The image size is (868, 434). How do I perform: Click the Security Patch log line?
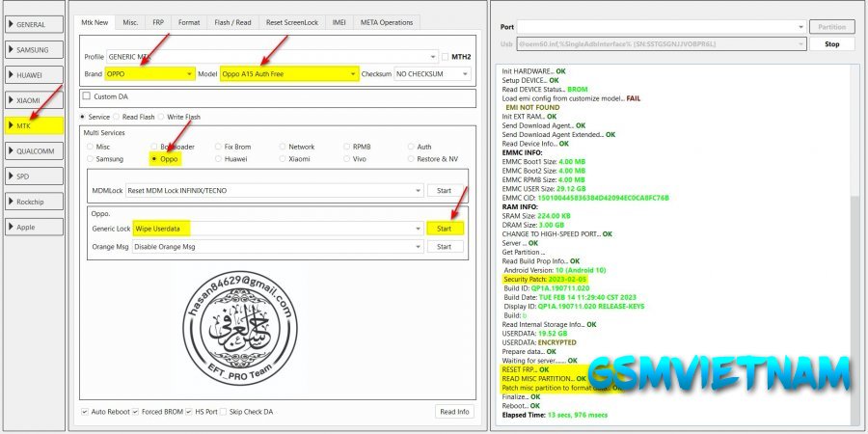pyautogui.click(x=545, y=279)
